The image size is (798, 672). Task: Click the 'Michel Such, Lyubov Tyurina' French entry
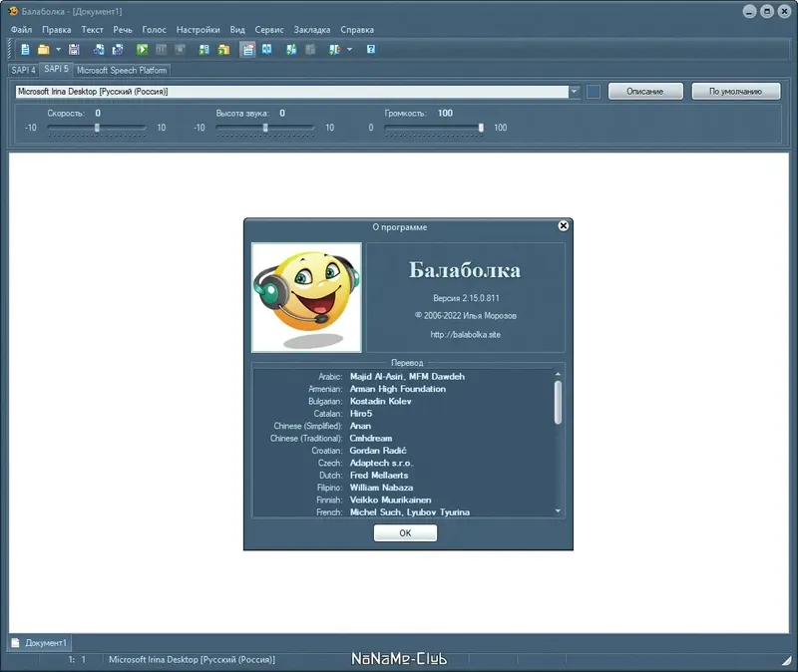point(410,512)
